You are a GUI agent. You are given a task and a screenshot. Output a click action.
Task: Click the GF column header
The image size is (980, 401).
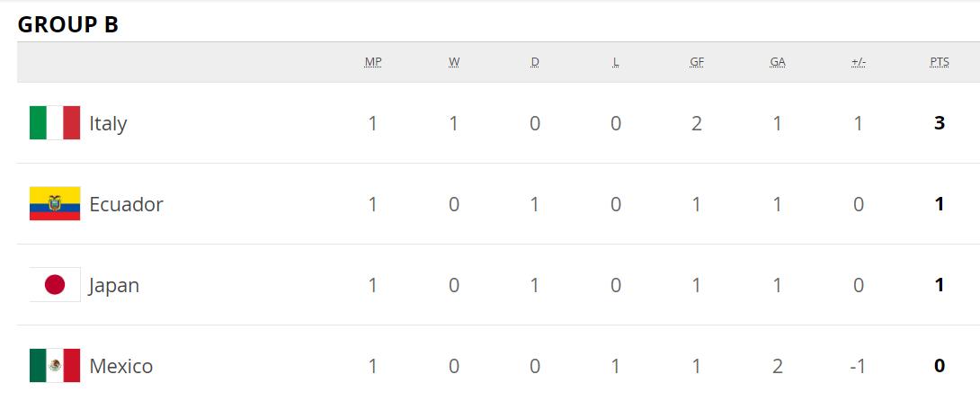[x=697, y=62]
